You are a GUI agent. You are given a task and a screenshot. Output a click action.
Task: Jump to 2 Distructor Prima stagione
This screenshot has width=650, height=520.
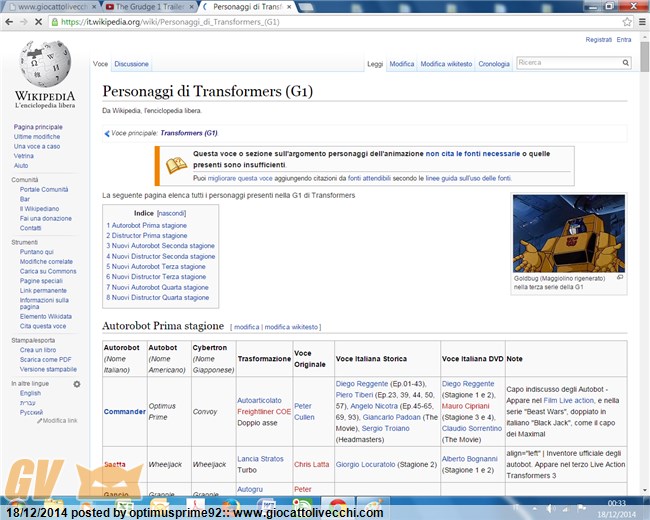(147, 235)
